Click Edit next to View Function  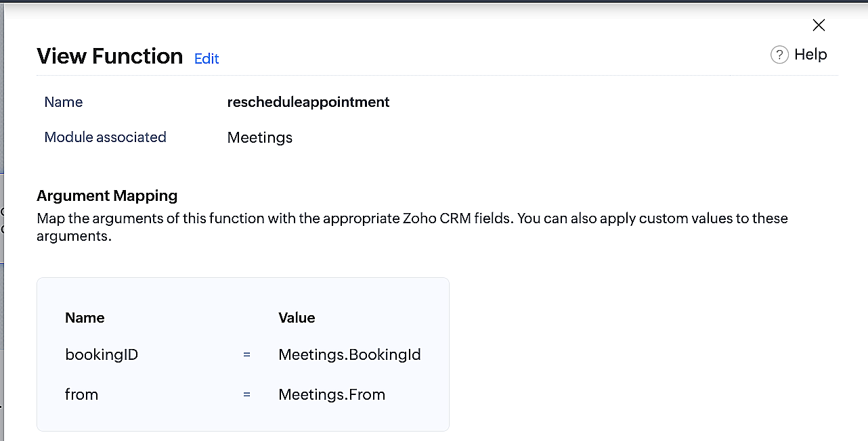pyautogui.click(x=207, y=59)
